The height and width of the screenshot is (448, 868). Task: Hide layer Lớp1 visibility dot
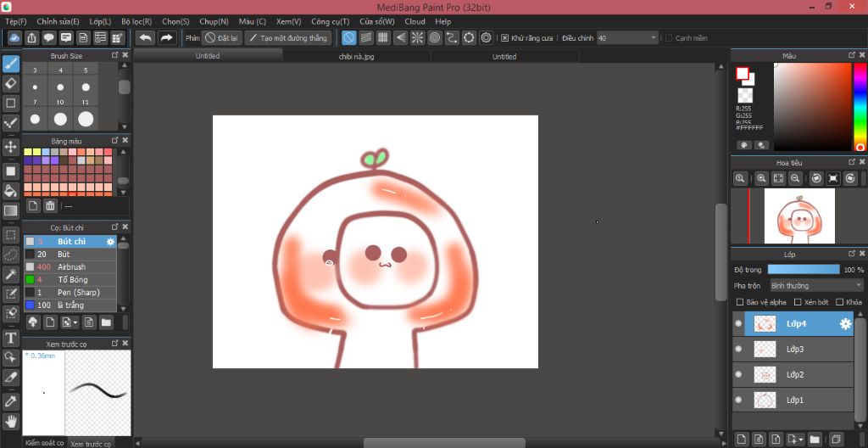tap(738, 400)
